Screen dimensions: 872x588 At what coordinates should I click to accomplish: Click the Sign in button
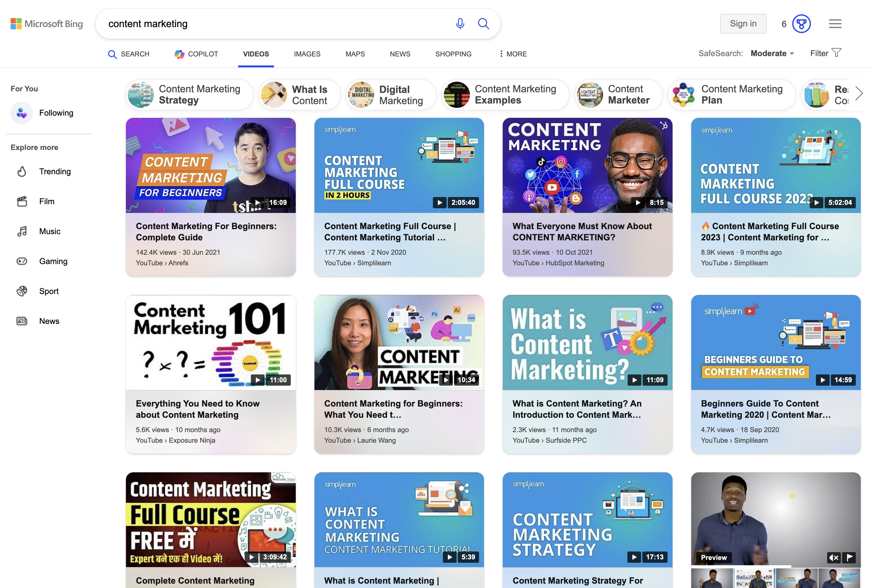coord(743,23)
